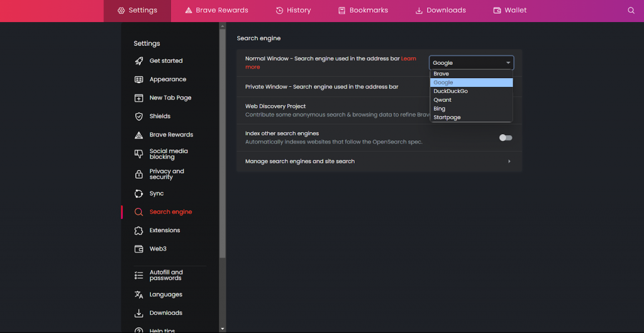This screenshot has height=333, width=644.
Task: Click the triangle icon next to sidebar Brave Rewards
Action: pyautogui.click(x=139, y=135)
